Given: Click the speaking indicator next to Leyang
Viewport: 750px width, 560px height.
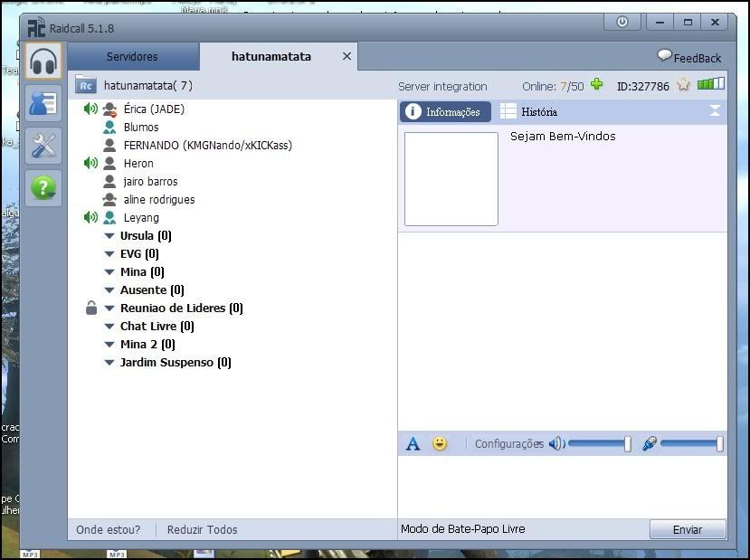Looking at the screenshot, I should [x=90, y=217].
